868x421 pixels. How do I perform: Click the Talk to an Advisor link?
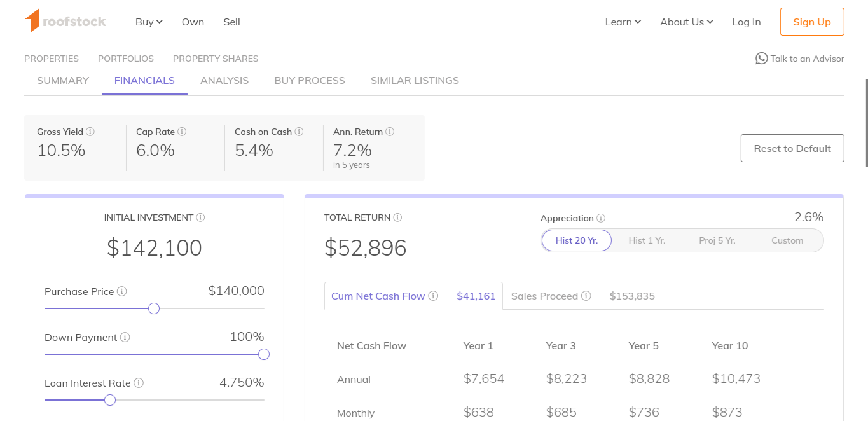pyautogui.click(x=800, y=59)
